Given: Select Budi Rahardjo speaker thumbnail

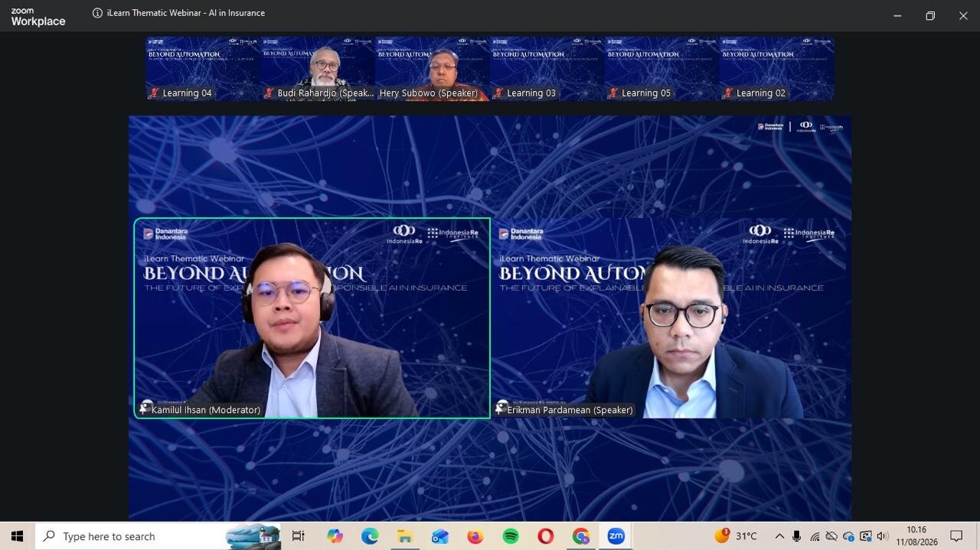Looking at the screenshot, I should 318,69.
